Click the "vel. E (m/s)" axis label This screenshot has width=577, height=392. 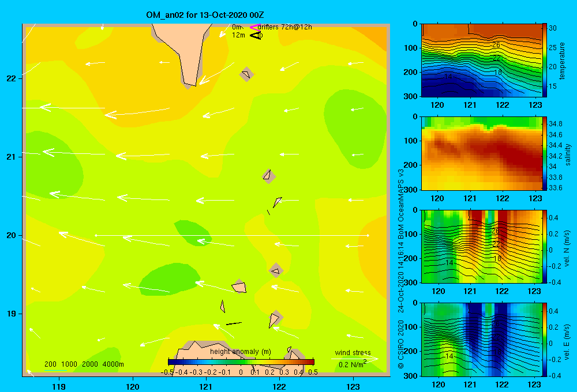567,342
